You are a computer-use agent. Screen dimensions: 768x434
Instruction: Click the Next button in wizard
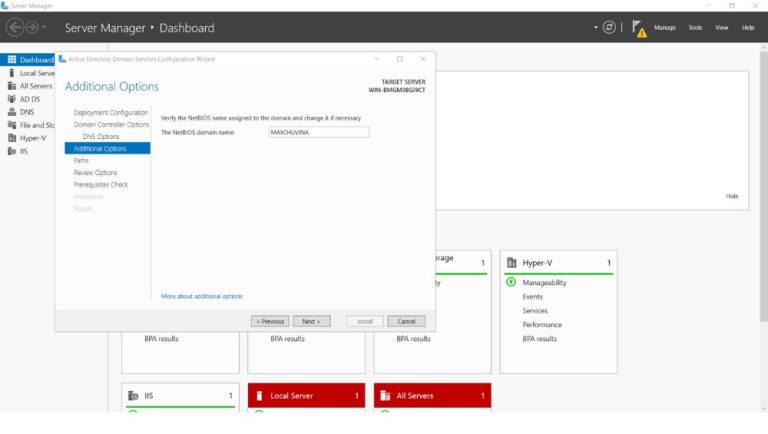(312, 321)
